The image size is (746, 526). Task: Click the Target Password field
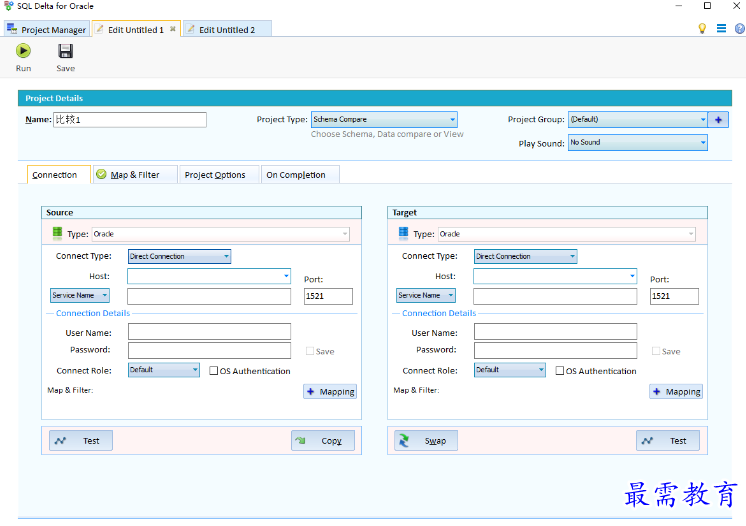coord(555,351)
